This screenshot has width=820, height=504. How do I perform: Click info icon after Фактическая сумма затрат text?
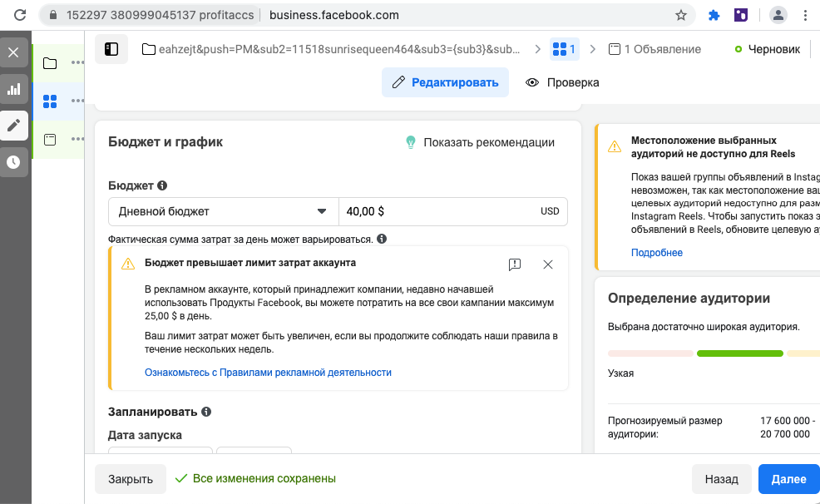point(382,239)
